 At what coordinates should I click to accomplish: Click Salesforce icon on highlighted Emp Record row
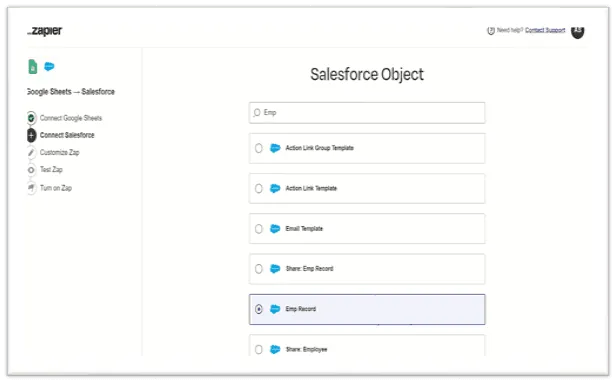(275, 309)
